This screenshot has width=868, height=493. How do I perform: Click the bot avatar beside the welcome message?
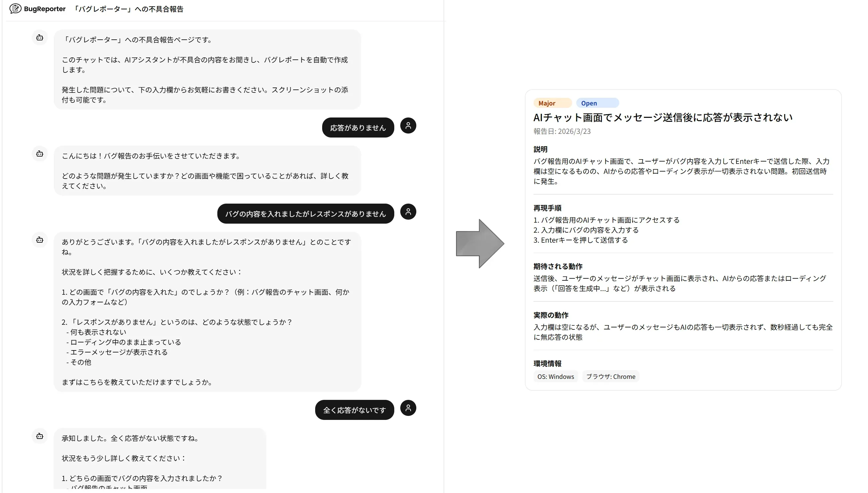(40, 38)
